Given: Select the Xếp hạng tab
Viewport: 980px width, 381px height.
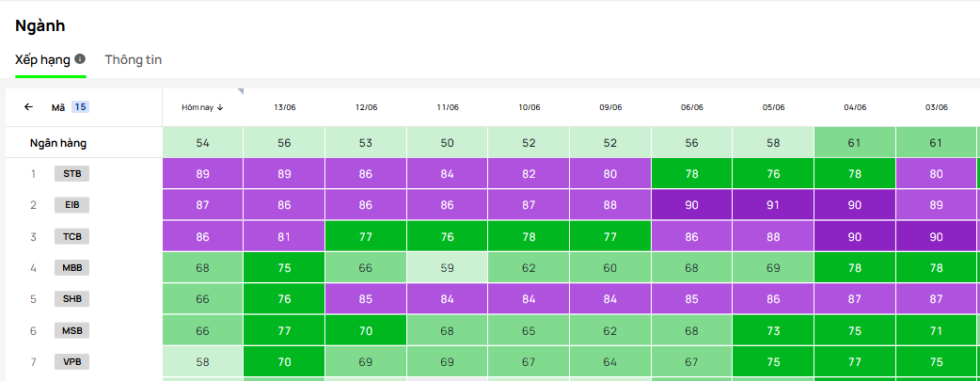Looking at the screenshot, I should coord(43,59).
